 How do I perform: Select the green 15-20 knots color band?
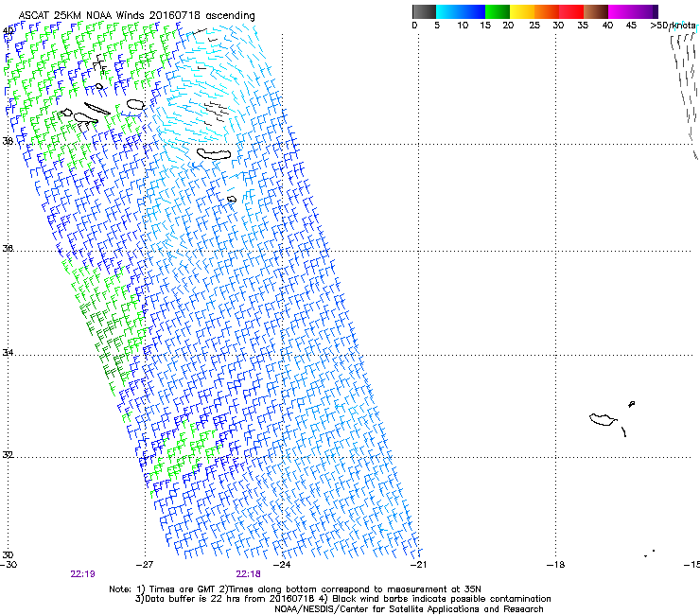[x=498, y=11]
